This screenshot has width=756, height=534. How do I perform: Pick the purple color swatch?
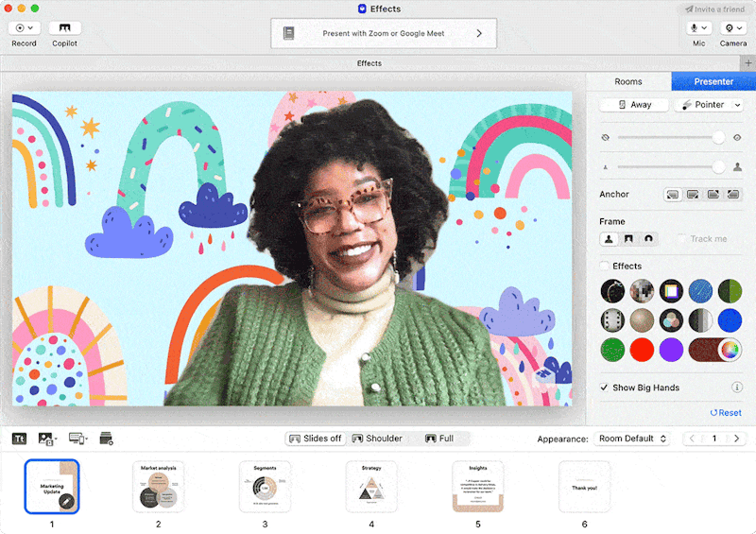(671, 350)
